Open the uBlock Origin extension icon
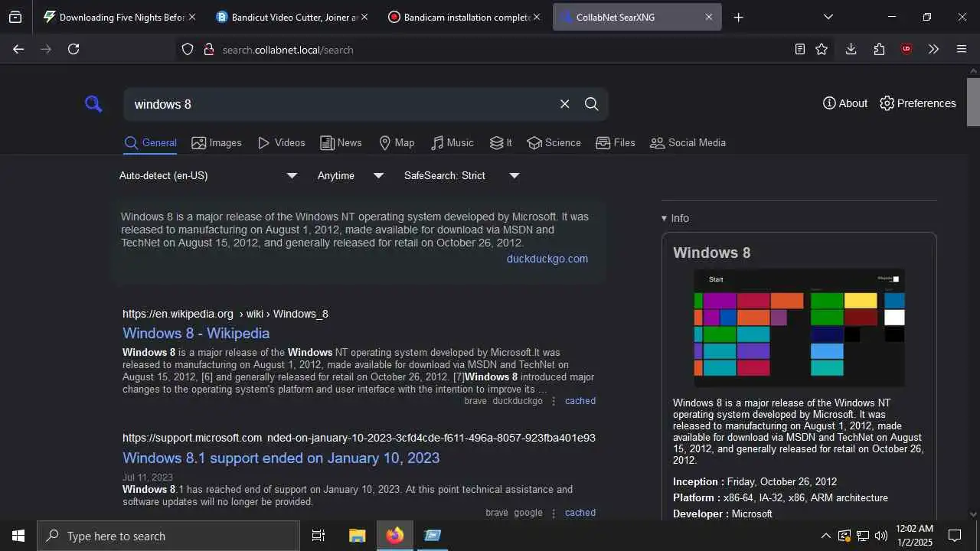The width and height of the screenshot is (980, 551). pos(906,49)
